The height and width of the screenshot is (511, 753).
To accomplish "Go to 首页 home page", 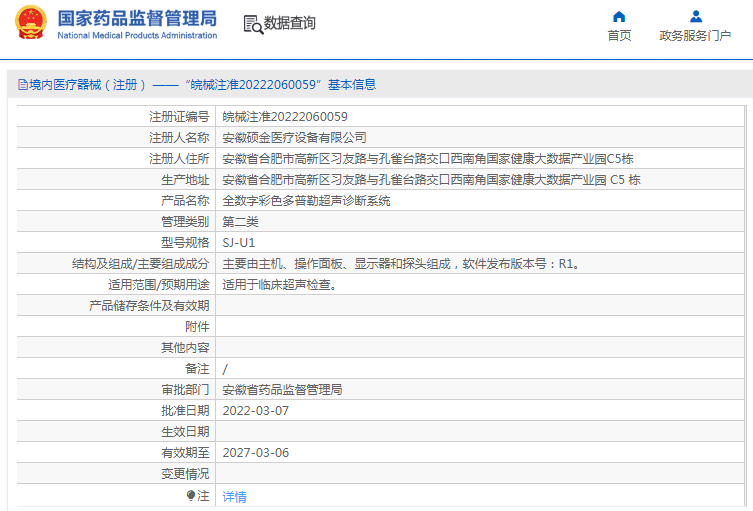I will [x=619, y=36].
